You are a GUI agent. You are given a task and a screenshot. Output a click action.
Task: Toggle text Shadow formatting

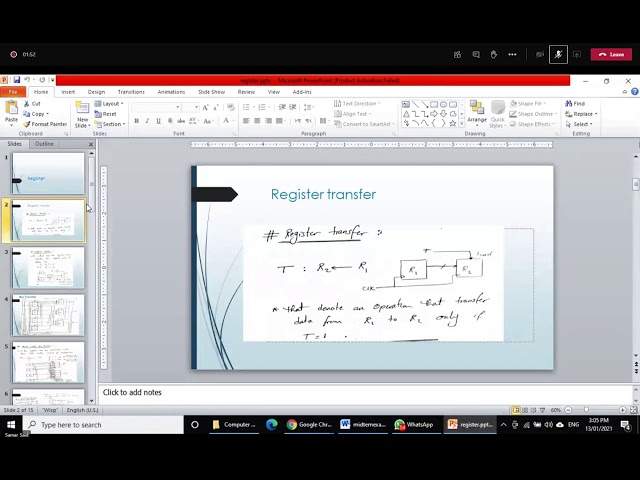[170, 121]
